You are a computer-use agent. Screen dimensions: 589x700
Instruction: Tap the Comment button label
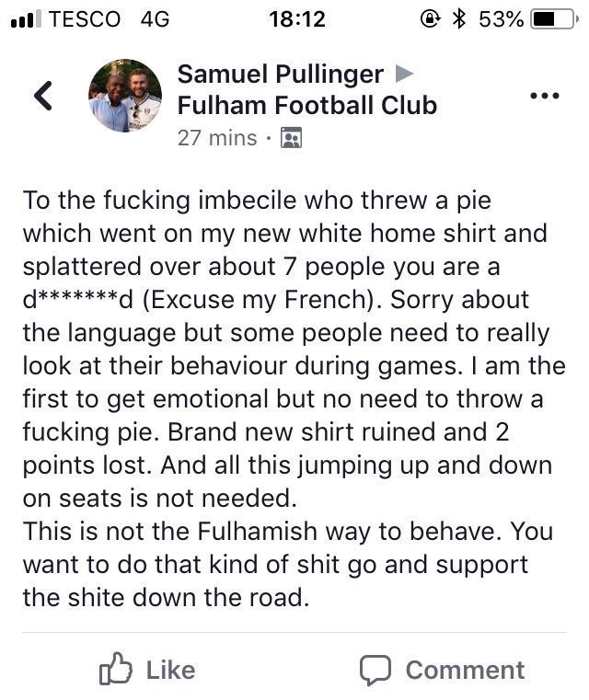pyautogui.click(x=465, y=670)
